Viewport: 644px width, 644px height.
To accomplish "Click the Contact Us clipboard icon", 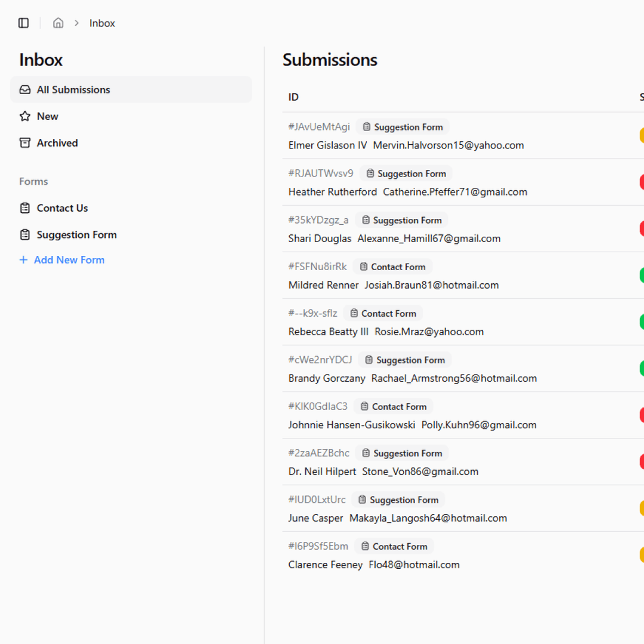I will [x=25, y=208].
